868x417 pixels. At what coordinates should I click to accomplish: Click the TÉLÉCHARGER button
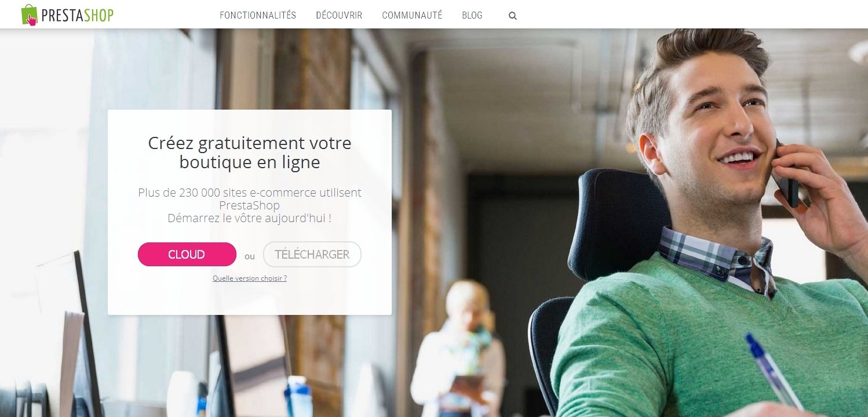312,254
